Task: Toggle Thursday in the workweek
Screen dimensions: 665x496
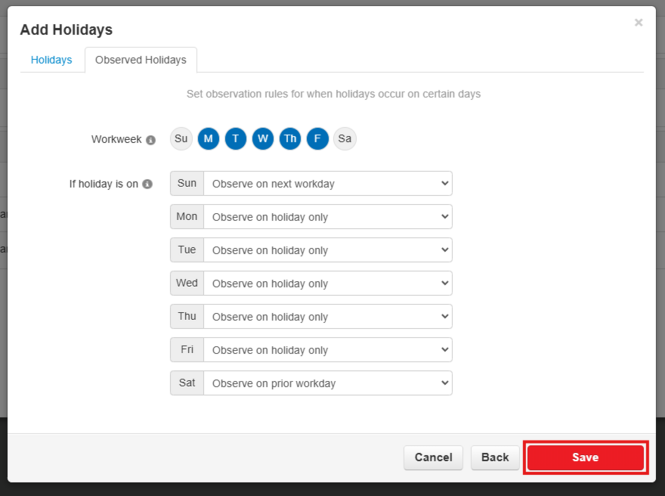Action: pyautogui.click(x=290, y=139)
